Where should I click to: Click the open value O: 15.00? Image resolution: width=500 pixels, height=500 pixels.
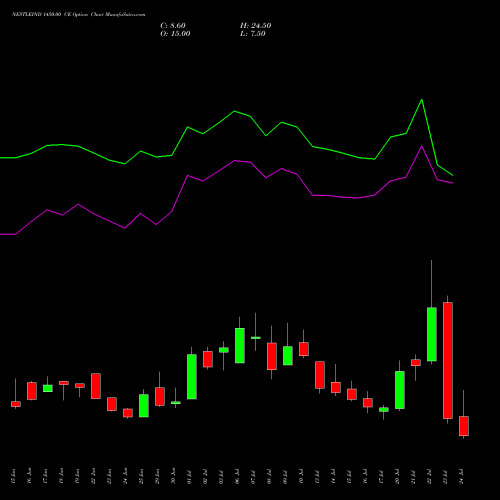175,34
